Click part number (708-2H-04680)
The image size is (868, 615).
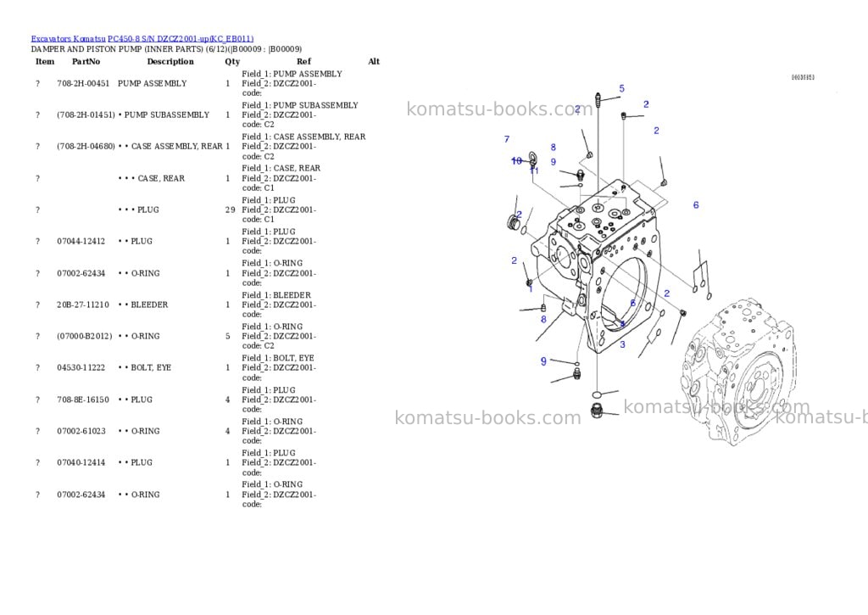pos(86,147)
